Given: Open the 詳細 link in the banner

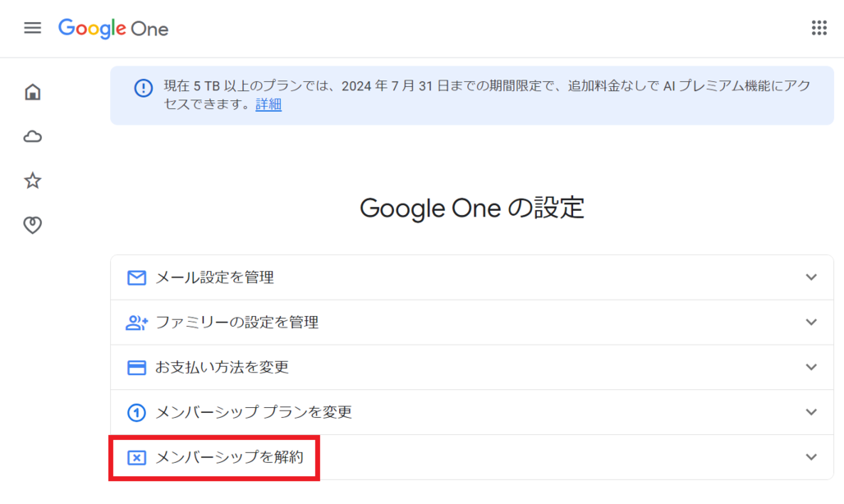Looking at the screenshot, I should [x=268, y=105].
